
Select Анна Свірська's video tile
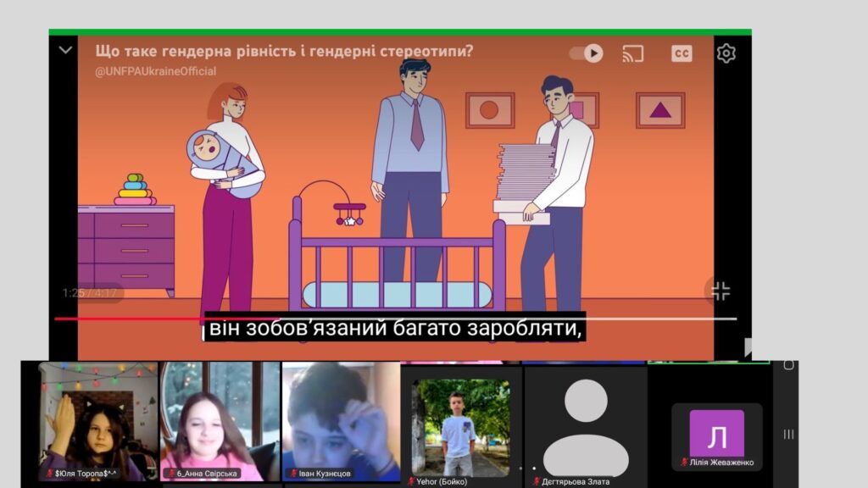(220, 421)
